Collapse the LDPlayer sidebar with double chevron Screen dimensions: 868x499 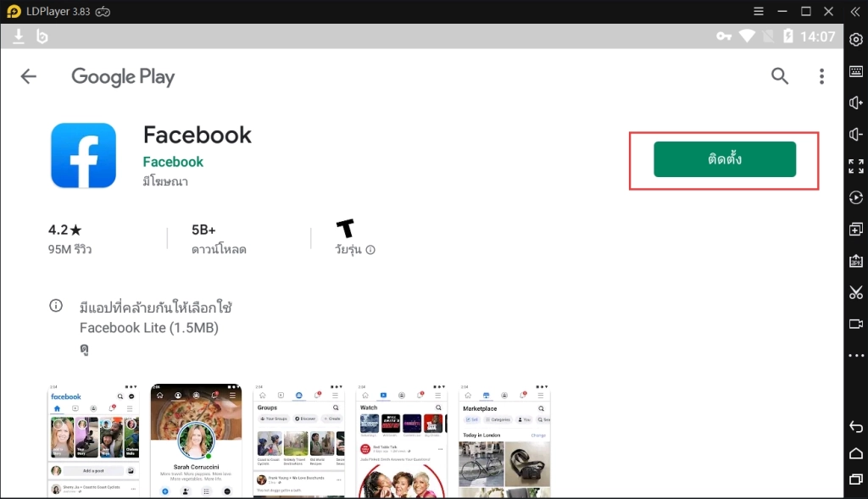coord(855,12)
